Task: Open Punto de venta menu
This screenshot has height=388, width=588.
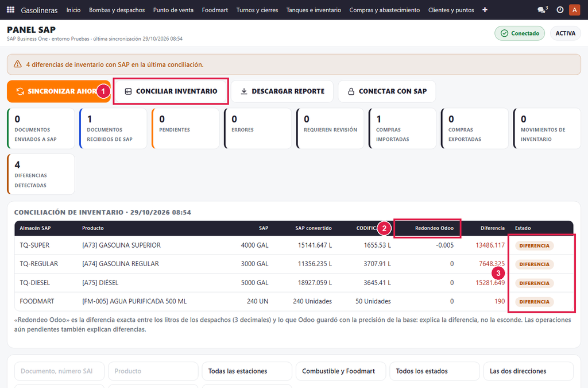Action: coord(173,10)
